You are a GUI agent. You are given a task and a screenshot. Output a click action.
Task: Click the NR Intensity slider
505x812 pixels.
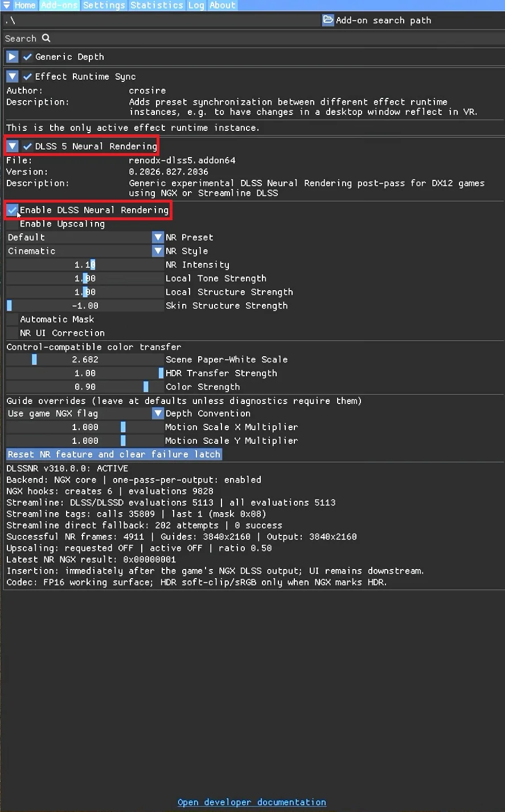coord(85,265)
